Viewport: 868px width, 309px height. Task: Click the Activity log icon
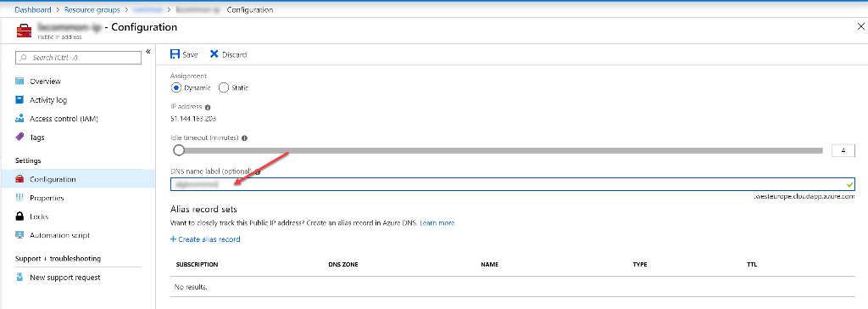(x=20, y=100)
